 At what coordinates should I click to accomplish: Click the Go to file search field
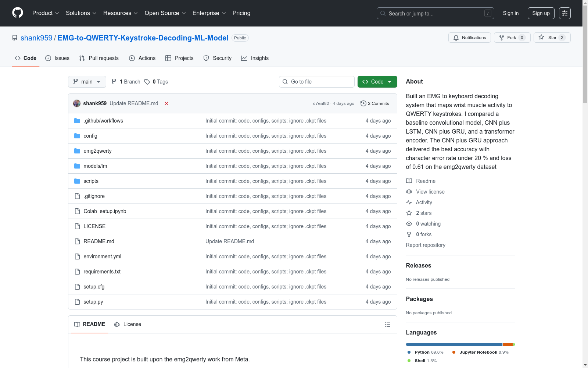point(317,82)
